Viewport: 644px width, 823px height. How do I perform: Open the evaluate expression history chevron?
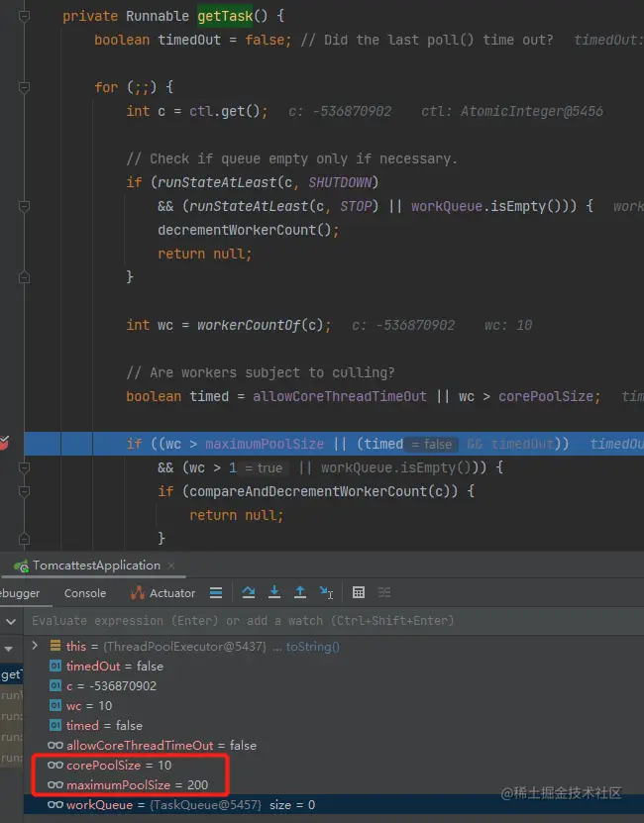[x=11, y=621]
